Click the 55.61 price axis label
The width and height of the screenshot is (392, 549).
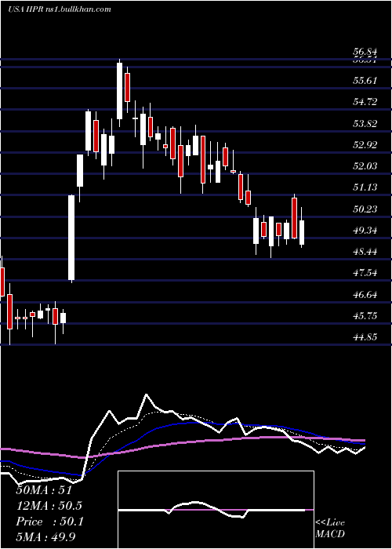[x=365, y=81]
